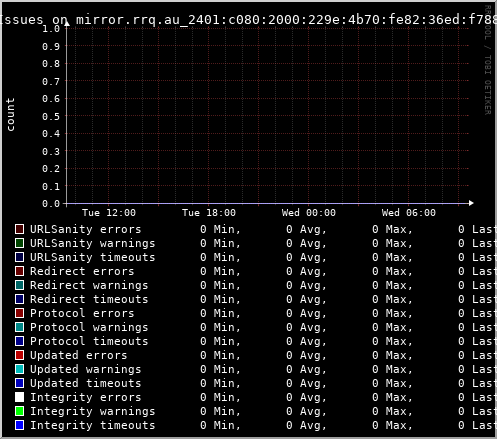
Task: Click the Protocol timeouts legend label
Action: click(x=89, y=341)
